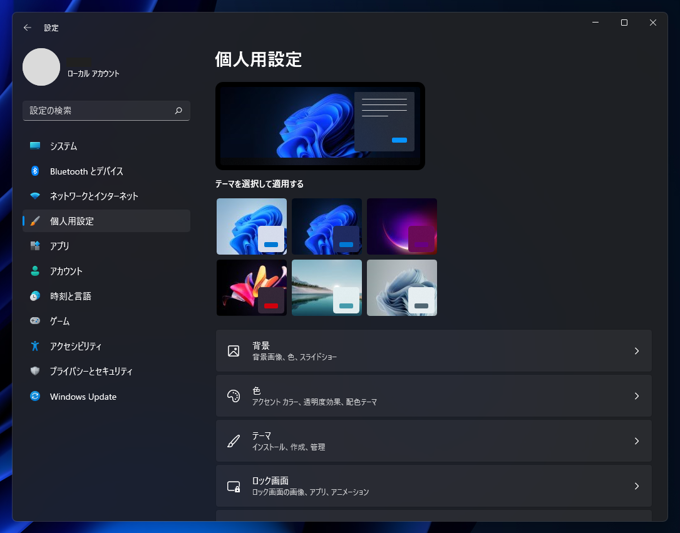Screen dimensions: 680x533
Task: Apply the colorful flower theme
Action: [252, 288]
